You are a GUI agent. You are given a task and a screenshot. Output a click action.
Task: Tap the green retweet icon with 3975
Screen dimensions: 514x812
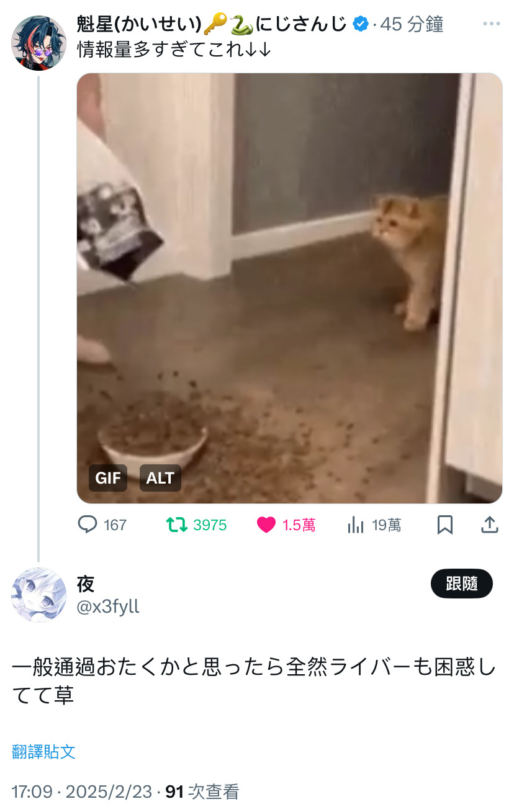(x=177, y=525)
